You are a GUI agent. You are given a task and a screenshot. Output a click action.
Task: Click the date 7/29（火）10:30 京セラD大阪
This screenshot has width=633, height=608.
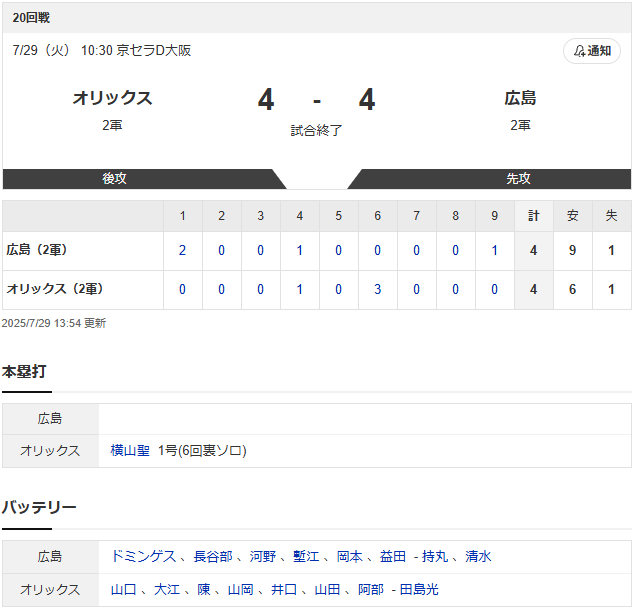coord(102,50)
